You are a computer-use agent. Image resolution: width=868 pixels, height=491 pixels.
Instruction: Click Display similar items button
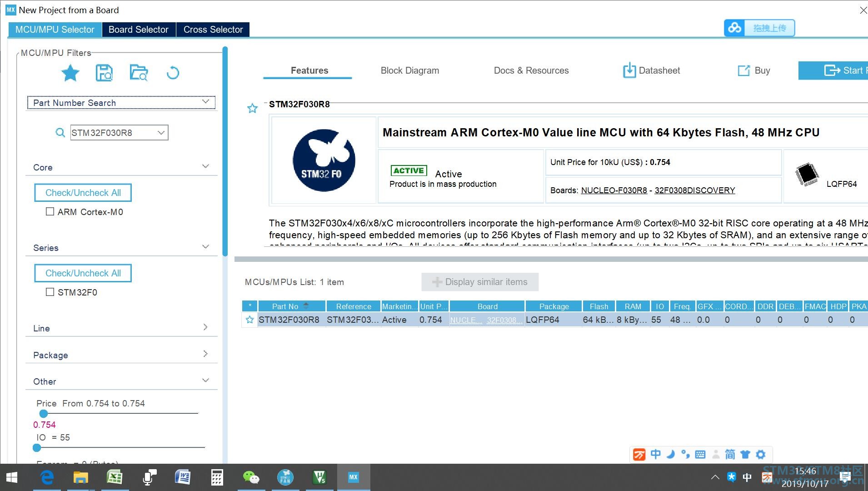(x=480, y=282)
